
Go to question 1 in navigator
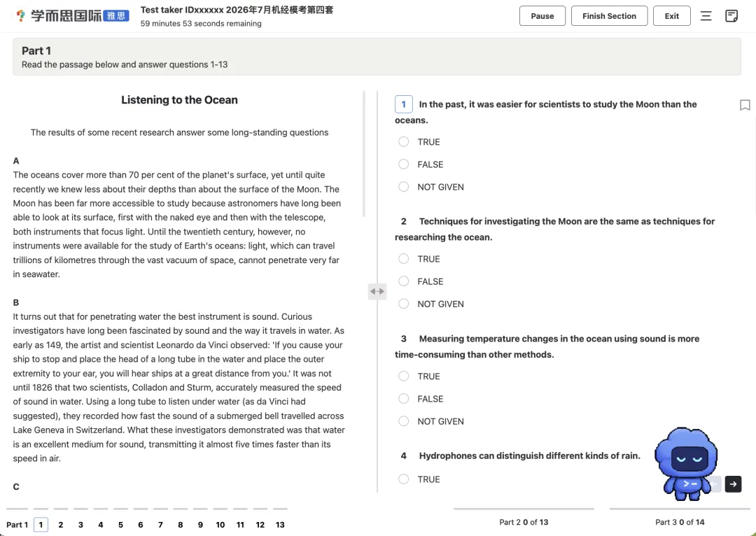pos(41,524)
